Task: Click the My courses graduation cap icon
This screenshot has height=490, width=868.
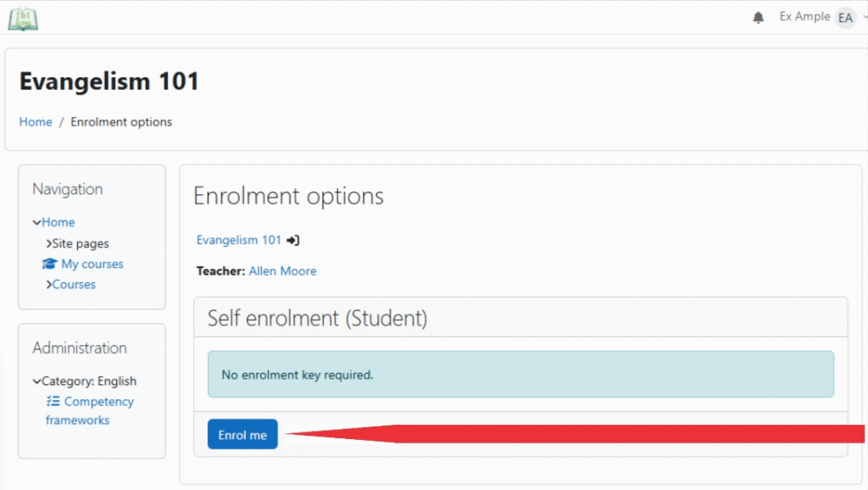Action: click(49, 264)
